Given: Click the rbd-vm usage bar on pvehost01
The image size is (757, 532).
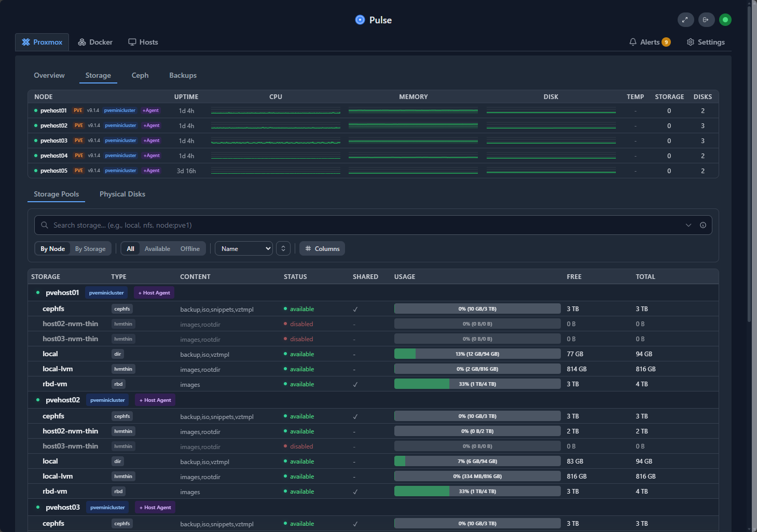Looking at the screenshot, I should point(477,384).
